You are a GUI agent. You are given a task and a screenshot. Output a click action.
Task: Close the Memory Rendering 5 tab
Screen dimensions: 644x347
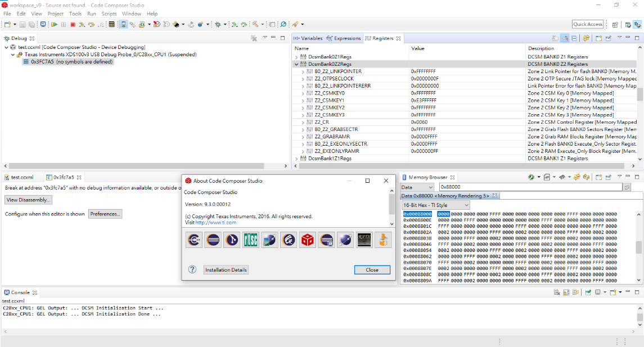[495, 196]
